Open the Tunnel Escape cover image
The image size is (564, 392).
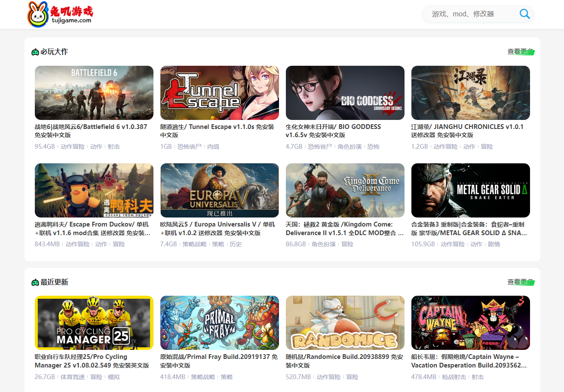pos(220,93)
